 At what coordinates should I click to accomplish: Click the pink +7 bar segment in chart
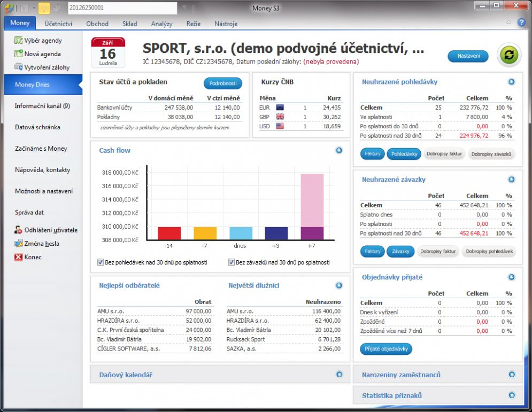pos(312,200)
